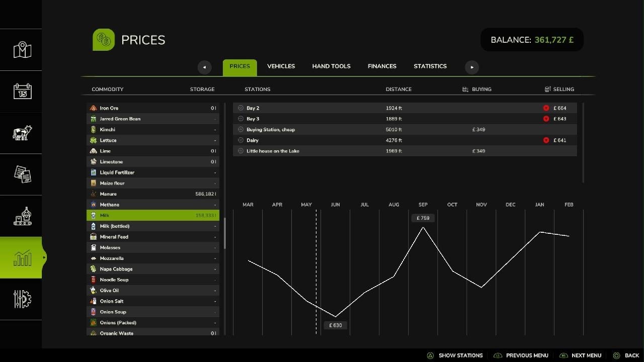Select the prices statistics chart icon

click(x=22, y=257)
